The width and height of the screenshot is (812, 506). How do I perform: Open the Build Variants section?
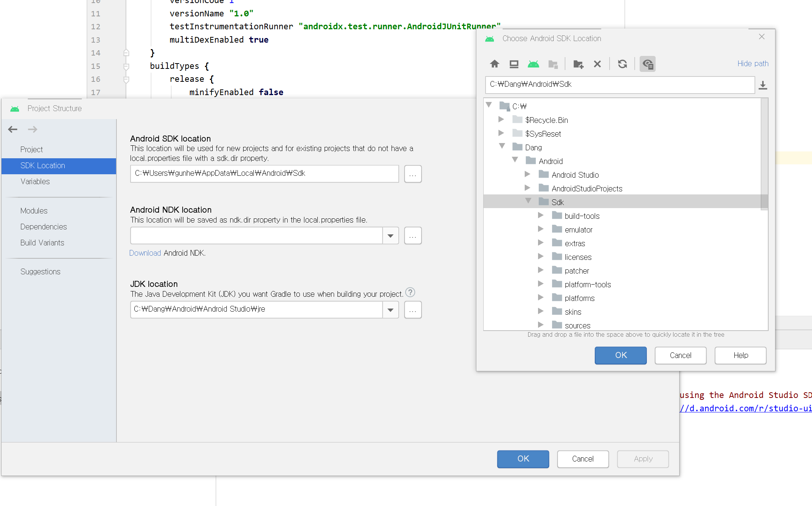(42, 243)
